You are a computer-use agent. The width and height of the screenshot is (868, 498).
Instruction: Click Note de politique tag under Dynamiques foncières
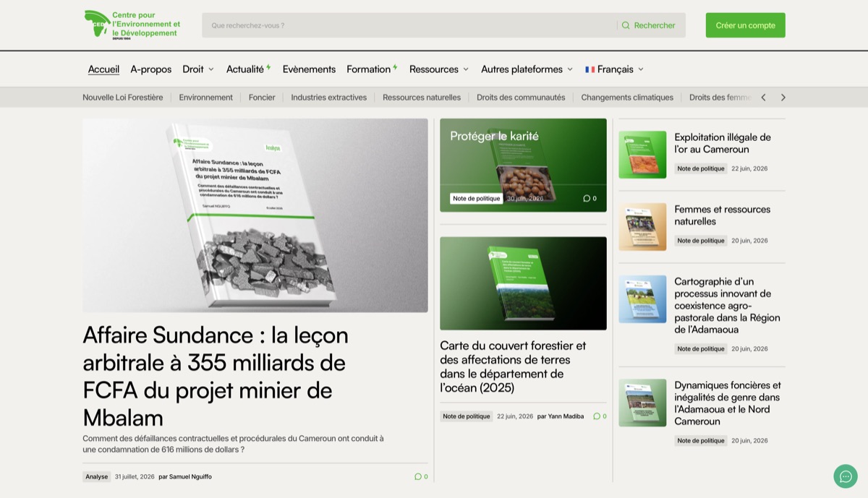point(701,440)
